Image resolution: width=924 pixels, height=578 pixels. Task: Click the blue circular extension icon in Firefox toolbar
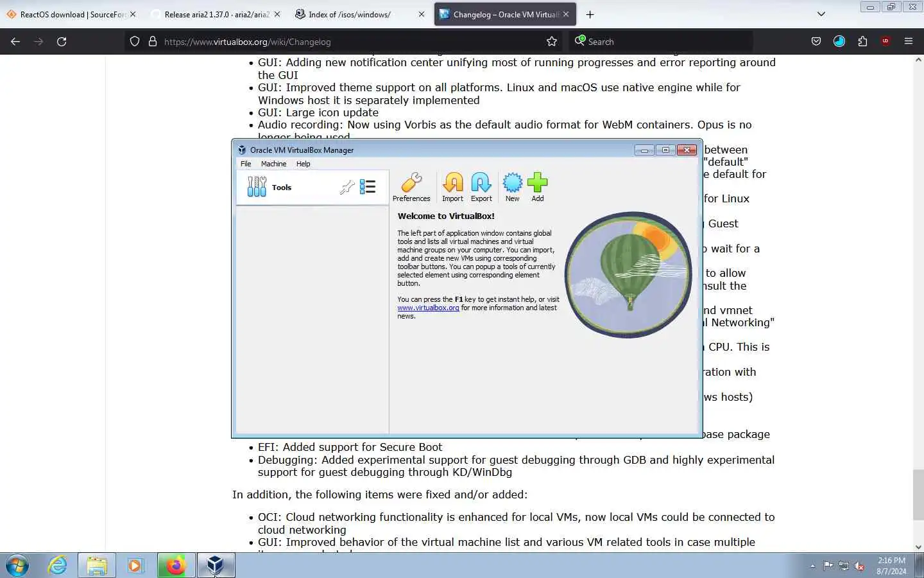tap(839, 42)
